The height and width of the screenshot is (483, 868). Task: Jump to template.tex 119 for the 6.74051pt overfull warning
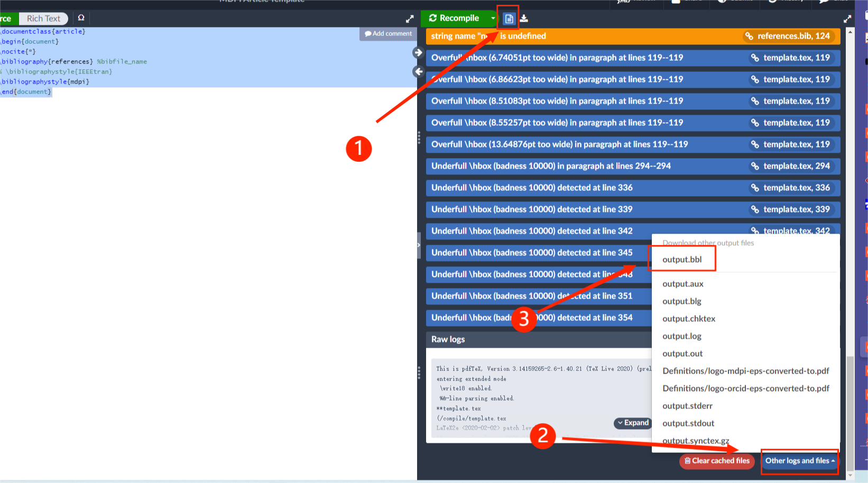point(790,58)
